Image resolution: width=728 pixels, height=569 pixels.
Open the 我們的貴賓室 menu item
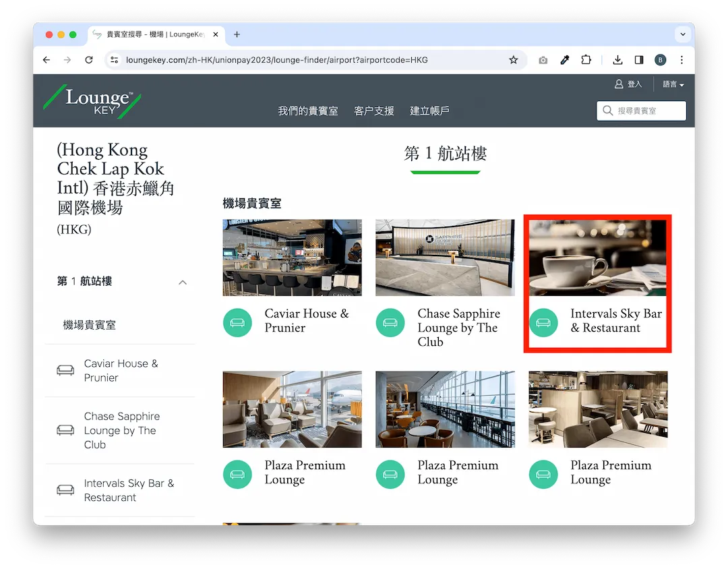308,111
